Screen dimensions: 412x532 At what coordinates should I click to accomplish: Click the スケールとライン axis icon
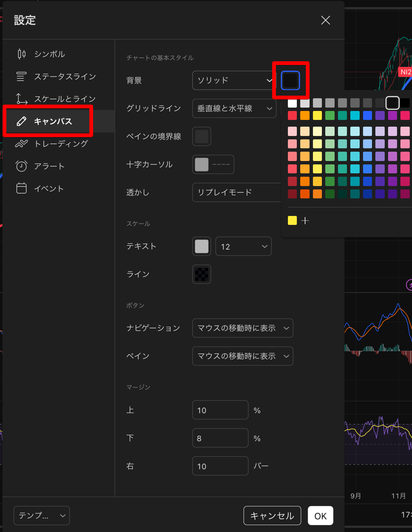pos(22,99)
